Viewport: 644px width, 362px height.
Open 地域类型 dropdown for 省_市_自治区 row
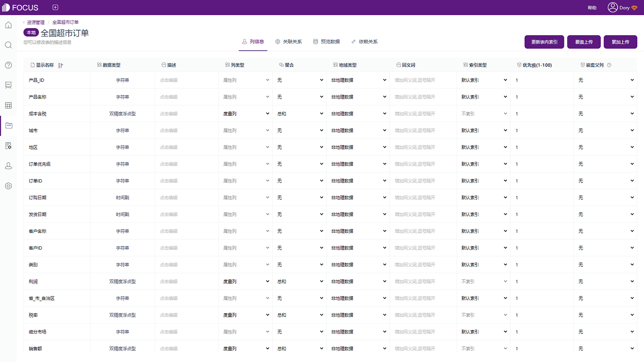(x=358, y=298)
